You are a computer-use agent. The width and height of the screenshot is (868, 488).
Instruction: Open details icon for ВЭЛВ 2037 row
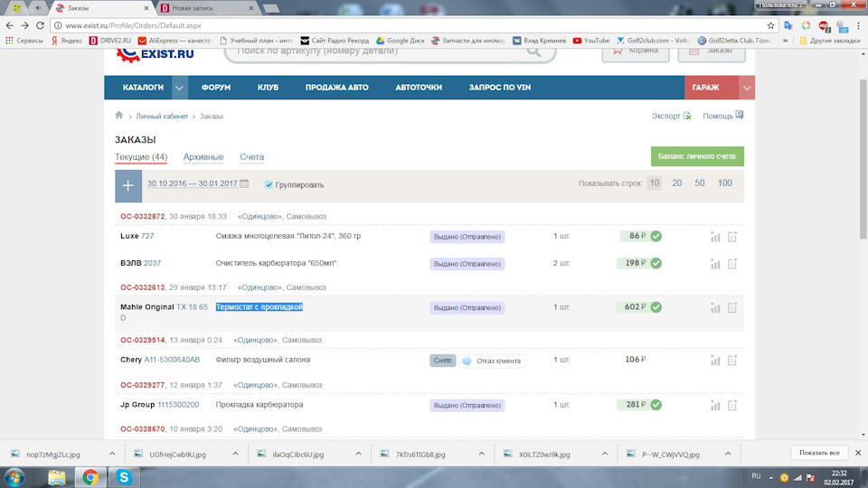pyautogui.click(x=732, y=264)
